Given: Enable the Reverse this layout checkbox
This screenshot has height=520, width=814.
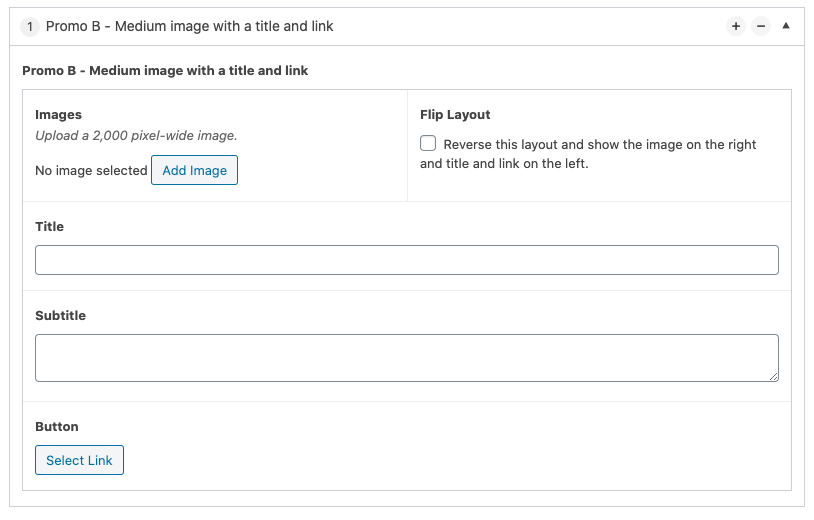Looking at the screenshot, I should coord(428,144).
